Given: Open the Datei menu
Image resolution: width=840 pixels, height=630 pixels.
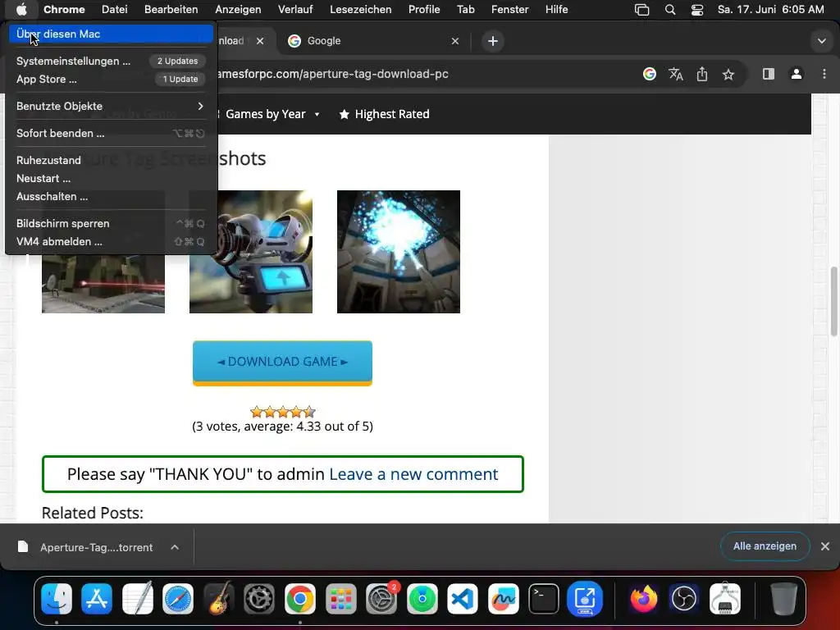Looking at the screenshot, I should [115, 9].
